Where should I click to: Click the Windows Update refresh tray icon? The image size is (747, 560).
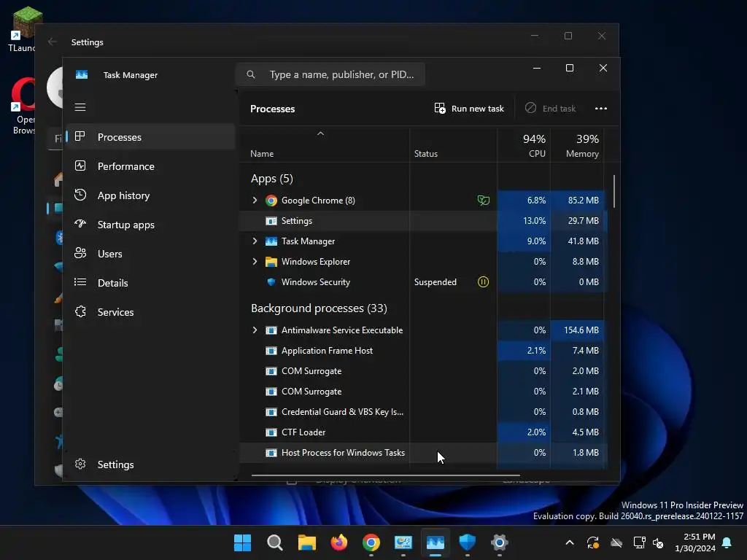click(x=593, y=542)
